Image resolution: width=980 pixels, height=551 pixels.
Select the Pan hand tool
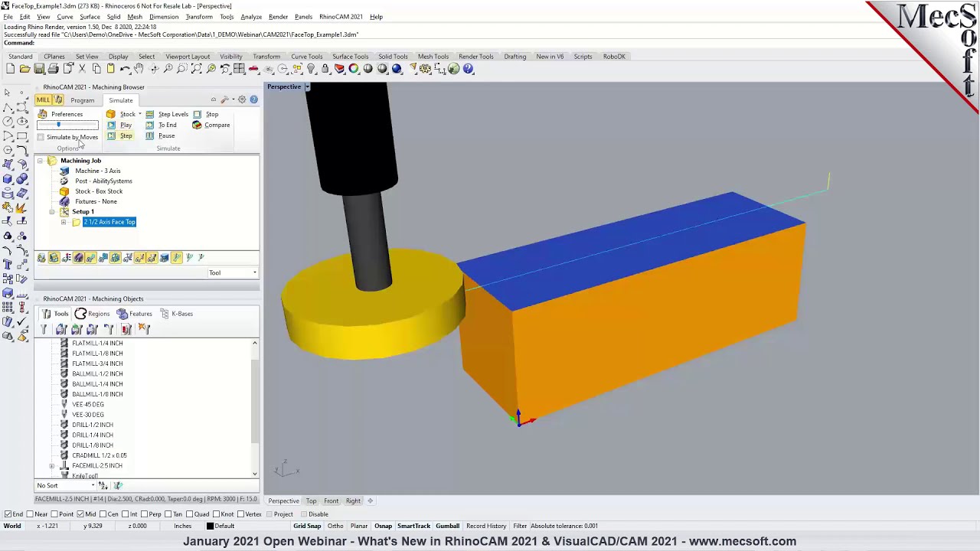click(x=139, y=69)
